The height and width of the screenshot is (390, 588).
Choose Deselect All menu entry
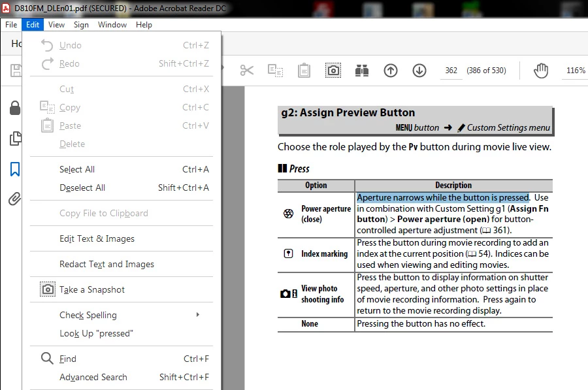coord(122,187)
